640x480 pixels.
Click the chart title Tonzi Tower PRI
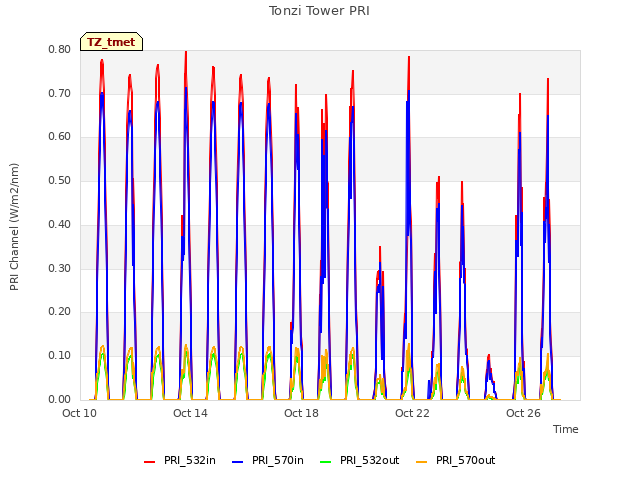[319, 11]
